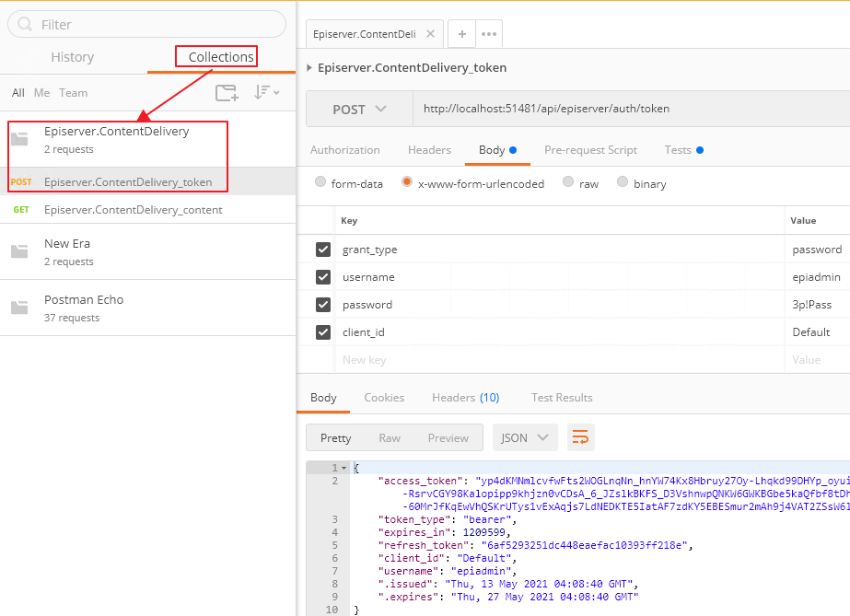Create a new collection with folder-plus icon

click(x=227, y=93)
